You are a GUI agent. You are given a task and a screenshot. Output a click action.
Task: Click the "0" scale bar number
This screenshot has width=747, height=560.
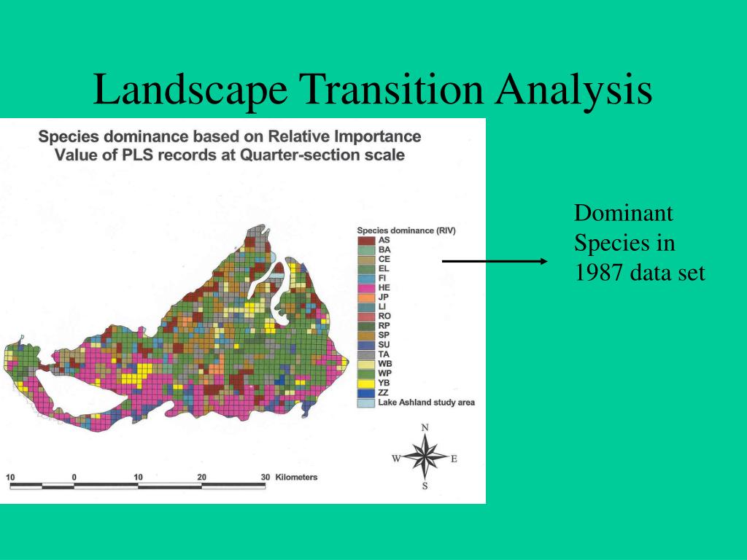coord(74,477)
